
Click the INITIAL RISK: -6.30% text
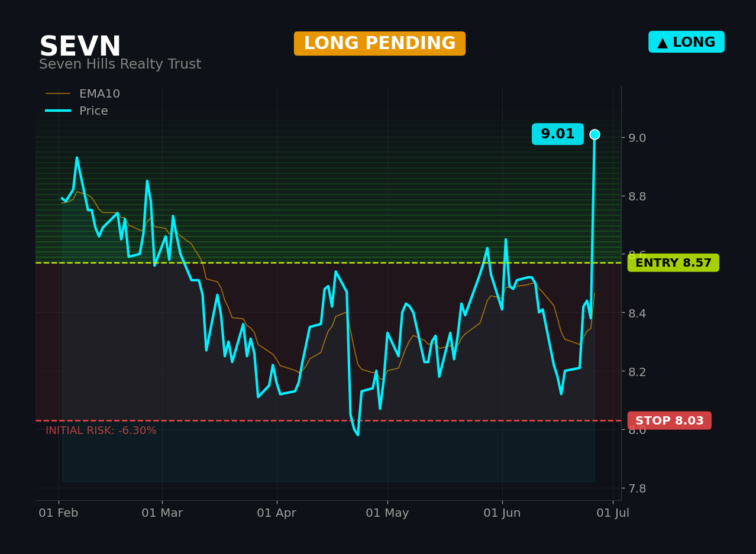pyautogui.click(x=101, y=431)
